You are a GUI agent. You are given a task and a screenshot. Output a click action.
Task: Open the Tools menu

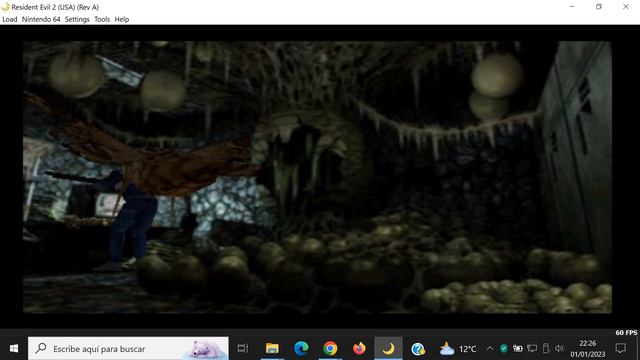coord(102,19)
